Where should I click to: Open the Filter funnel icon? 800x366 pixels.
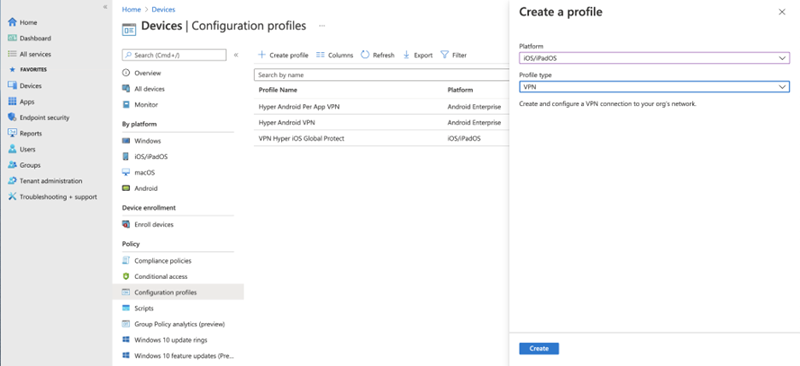(444, 55)
